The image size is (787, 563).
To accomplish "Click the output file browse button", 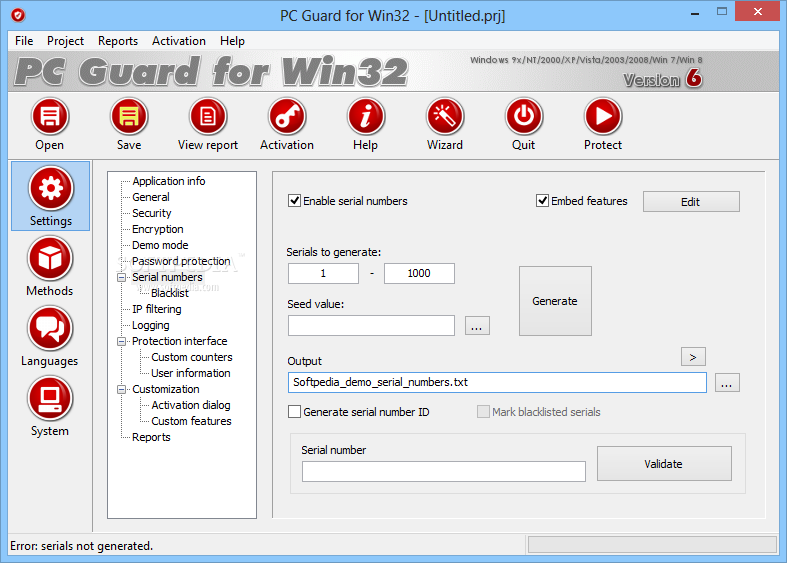I will 727,382.
